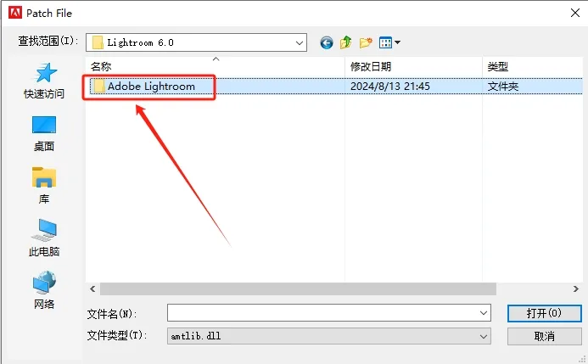Open Network (网络) sidebar location
This screenshot has width=588, height=364.
pyautogui.click(x=44, y=290)
